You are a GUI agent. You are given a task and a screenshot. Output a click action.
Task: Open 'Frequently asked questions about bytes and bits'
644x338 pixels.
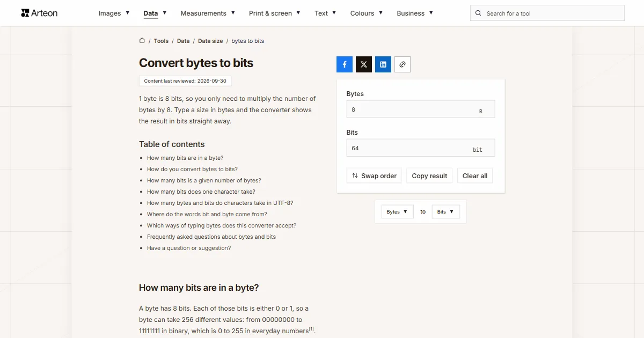(211, 237)
